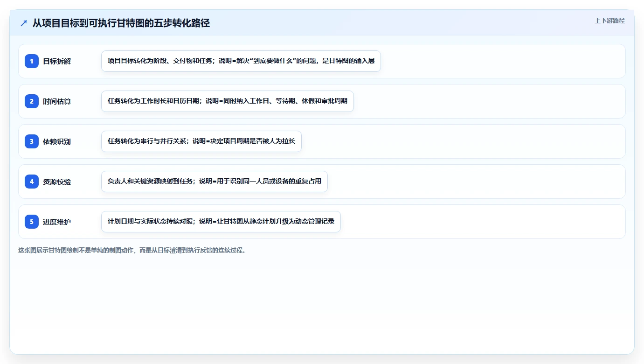This screenshot has width=644, height=364.
Task: Click the description box starting 计划日期与实际状态
Action: pyautogui.click(x=221, y=222)
